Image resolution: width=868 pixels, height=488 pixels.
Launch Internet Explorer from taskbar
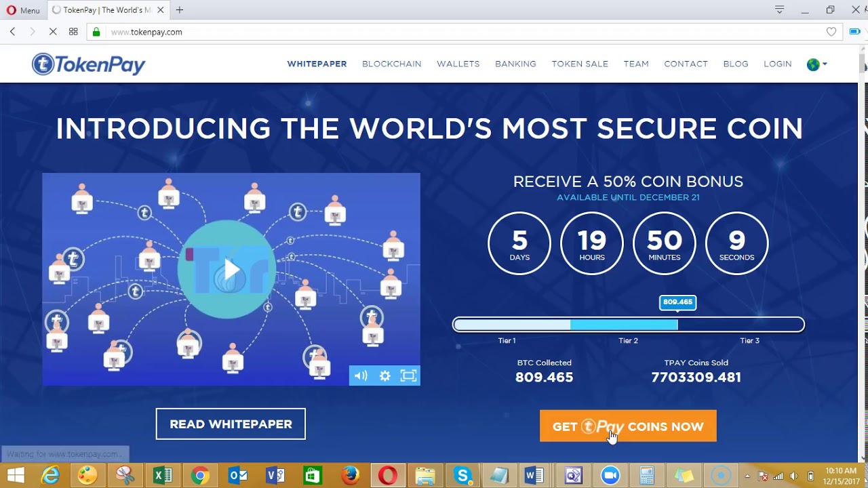51,476
